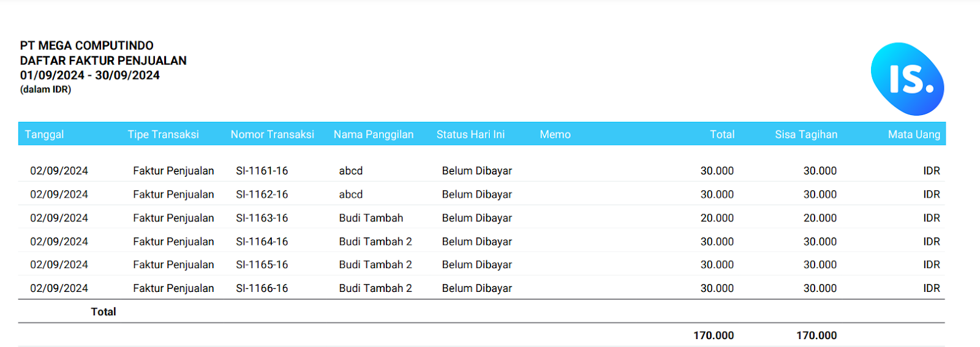The width and height of the screenshot is (980, 347).
Task: Select the Sisa Tagihan column header
Action: click(806, 135)
